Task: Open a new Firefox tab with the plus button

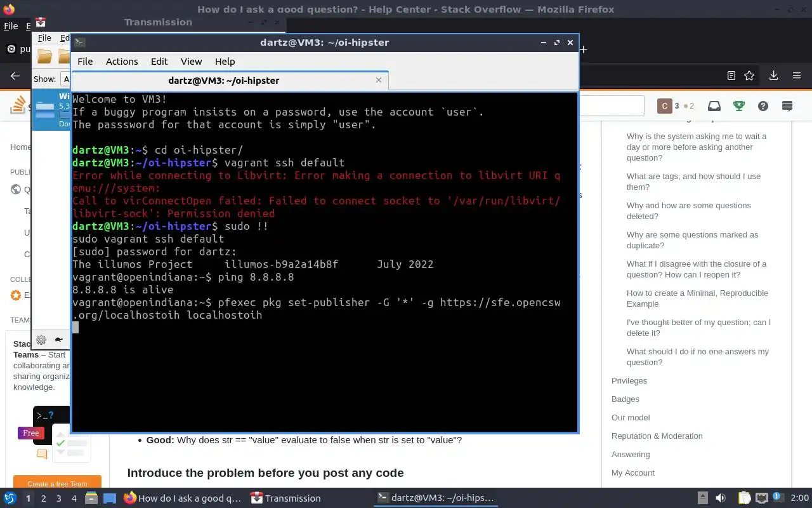Action: point(583,49)
